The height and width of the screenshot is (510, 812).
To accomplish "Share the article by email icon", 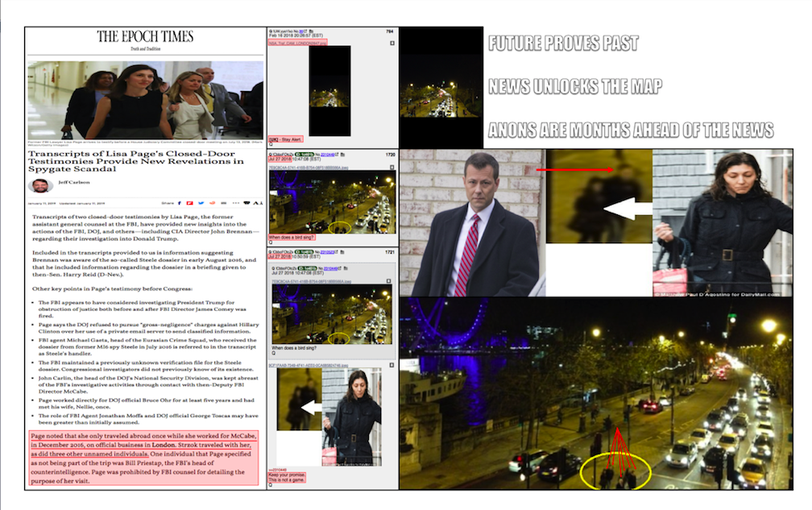I will [224, 203].
